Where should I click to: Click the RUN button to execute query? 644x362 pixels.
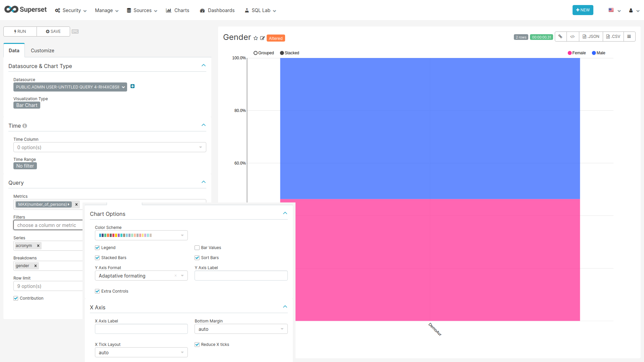[19, 31]
